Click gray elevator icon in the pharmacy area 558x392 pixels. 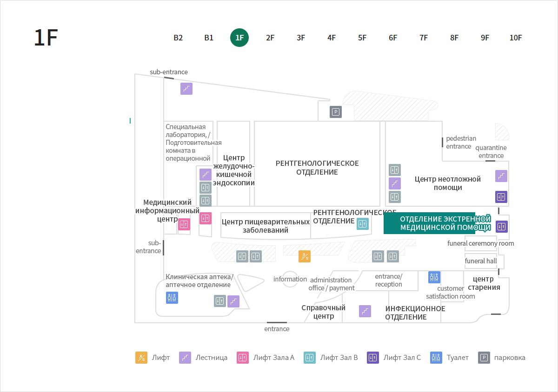click(220, 301)
